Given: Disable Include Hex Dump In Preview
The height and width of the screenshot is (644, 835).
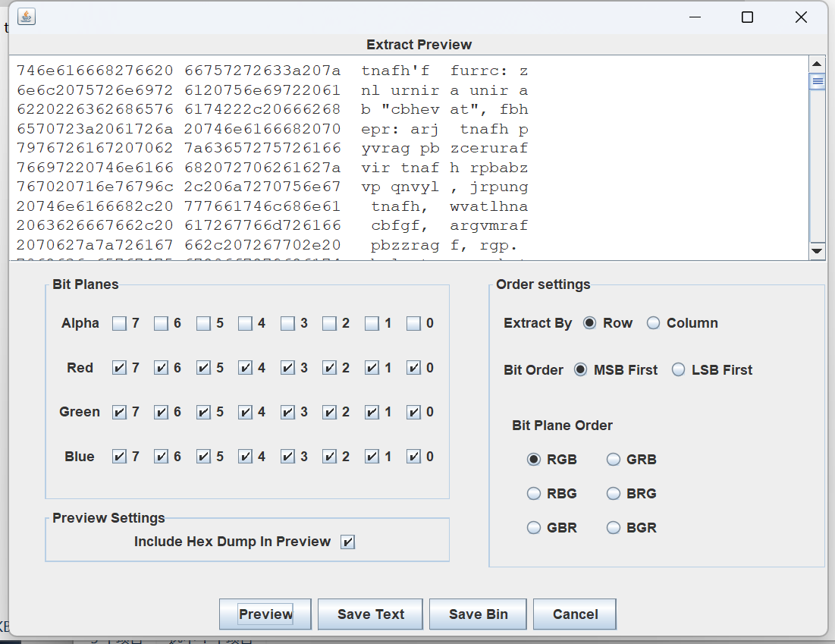Looking at the screenshot, I should pyautogui.click(x=347, y=542).
